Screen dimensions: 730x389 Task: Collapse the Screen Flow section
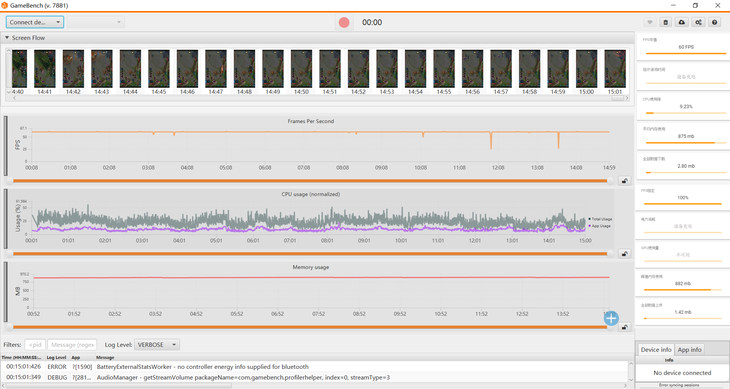click(7, 38)
